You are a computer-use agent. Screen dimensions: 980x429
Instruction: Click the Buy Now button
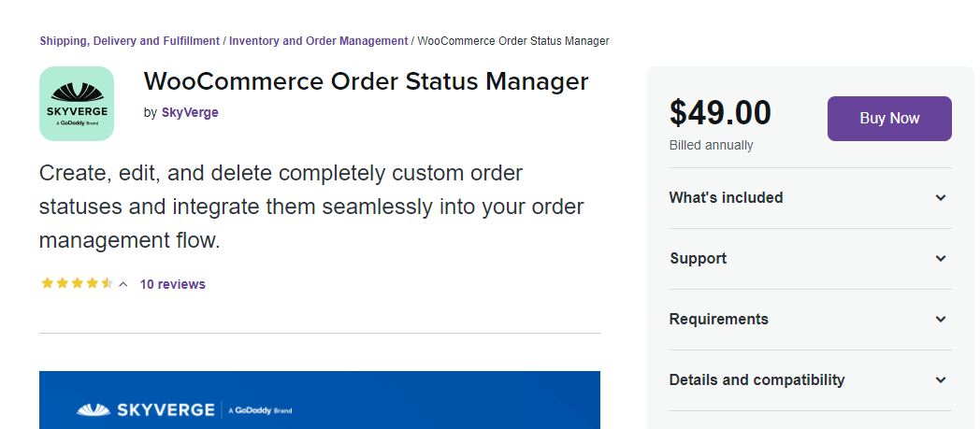889,119
